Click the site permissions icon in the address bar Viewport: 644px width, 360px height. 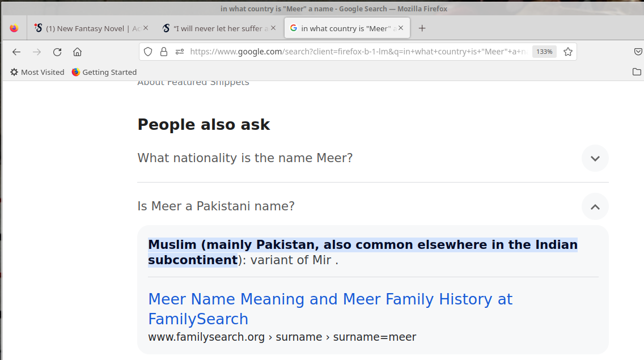(180, 52)
